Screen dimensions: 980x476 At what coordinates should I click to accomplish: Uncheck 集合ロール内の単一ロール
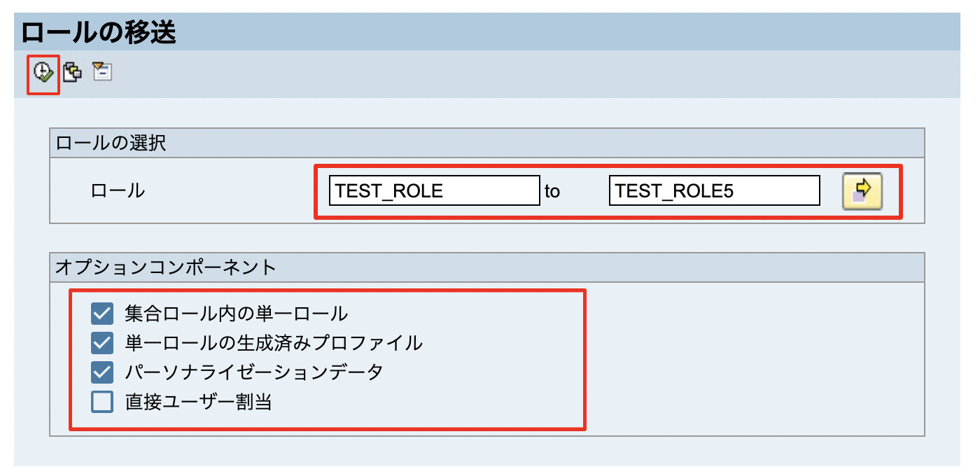[x=101, y=313]
